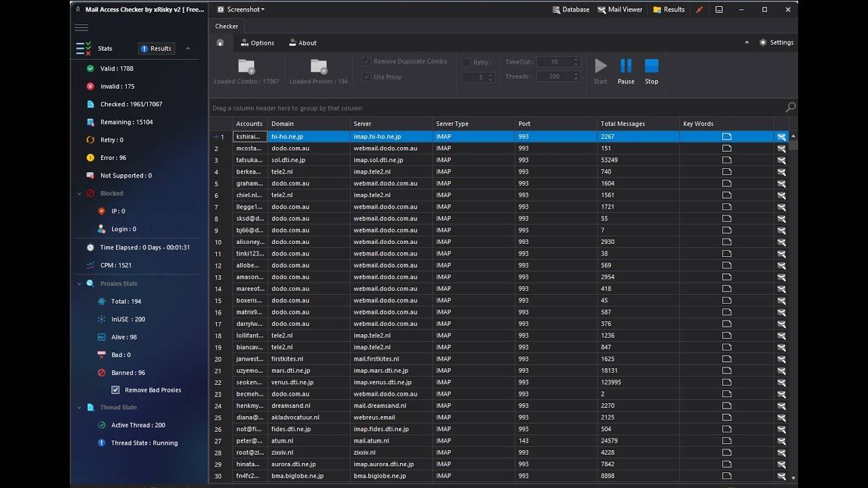Viewport: 868px width, 488px height.
Task: Collapse the Blocked section
Action: click(79, 193)
